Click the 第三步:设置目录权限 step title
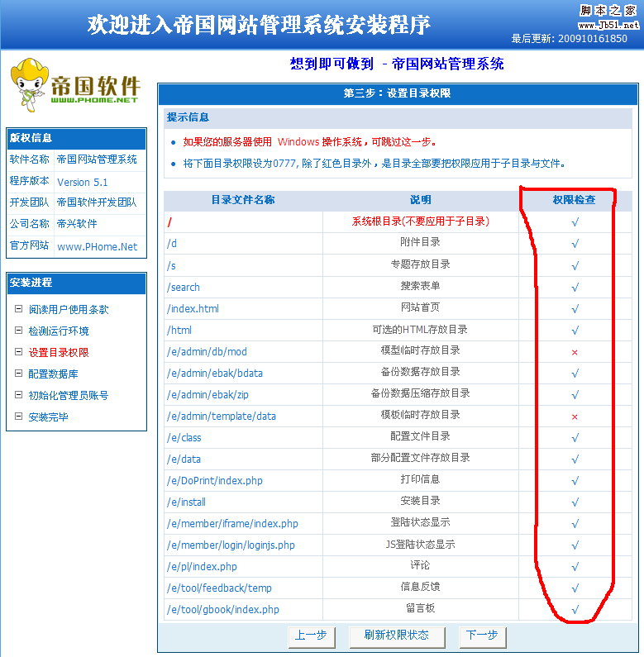 (397, 93)
